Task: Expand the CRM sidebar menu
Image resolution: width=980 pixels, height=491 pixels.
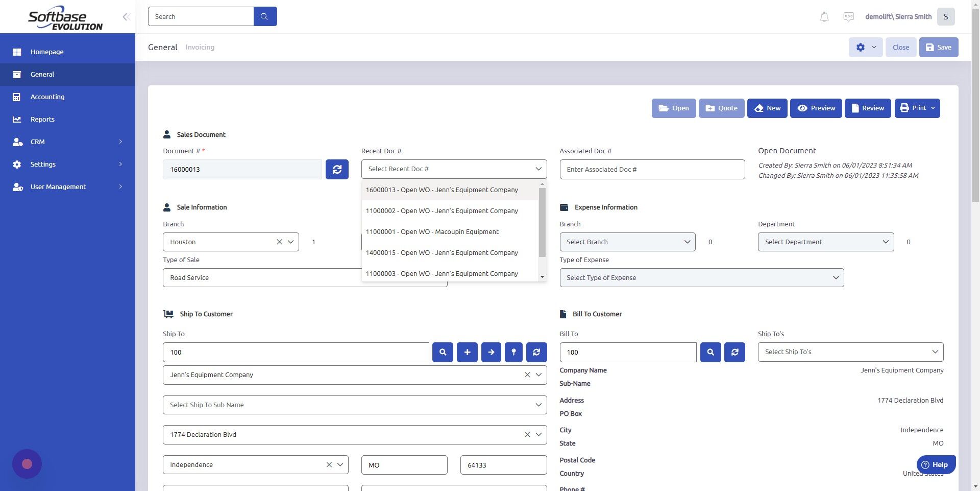Action: 37,142
